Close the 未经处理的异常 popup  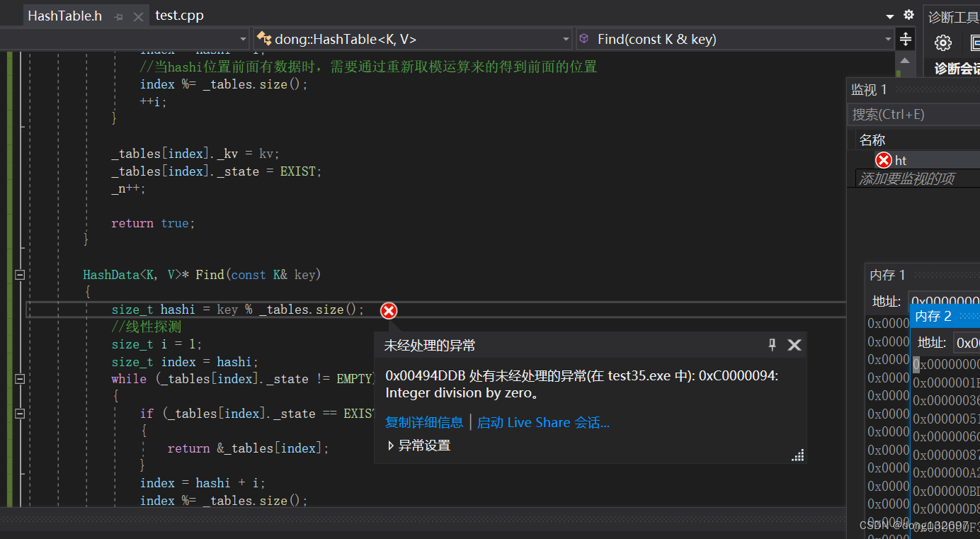794,345
